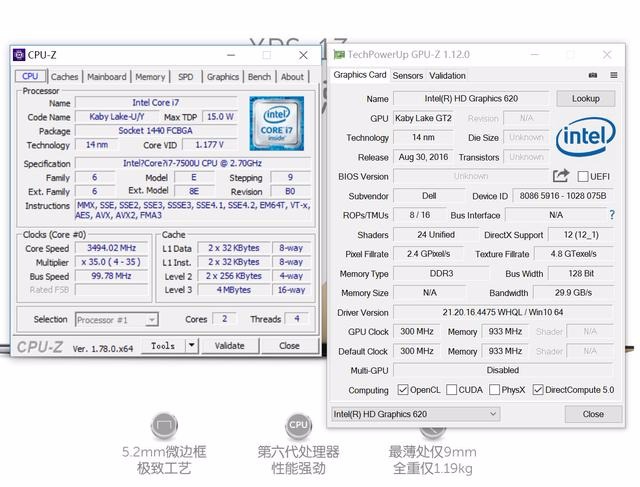
Task: Click the CPU-Z title bar app icon
Action: (x=19, y=55)
